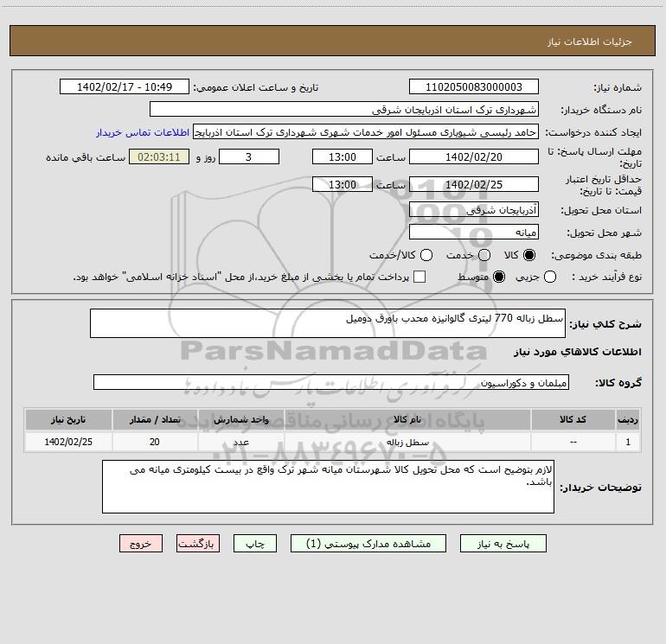Tick the اسناد خزانه اسلامی payment checkbox
Image resolution: width=666 pixels, height=644 pixels.
(x=419, y=277)
